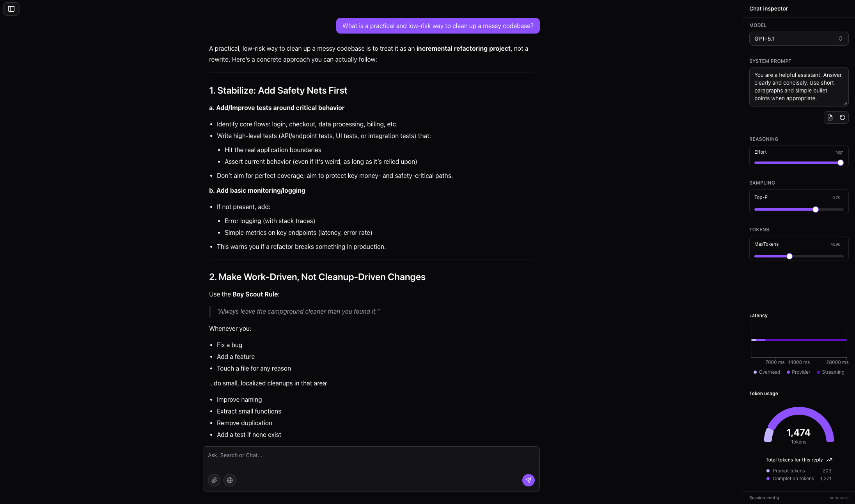
Task: Click the trending arrow beside total tokens
Action: 829,460
